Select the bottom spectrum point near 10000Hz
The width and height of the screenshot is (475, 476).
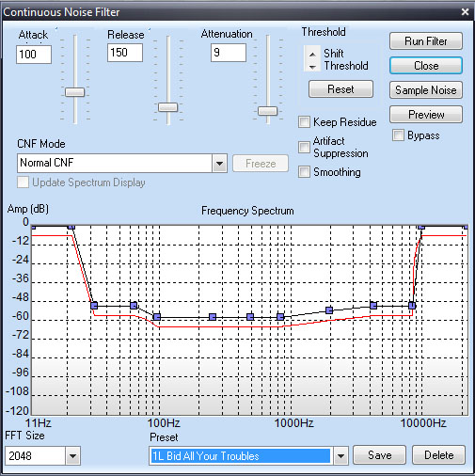pos(412,306)
